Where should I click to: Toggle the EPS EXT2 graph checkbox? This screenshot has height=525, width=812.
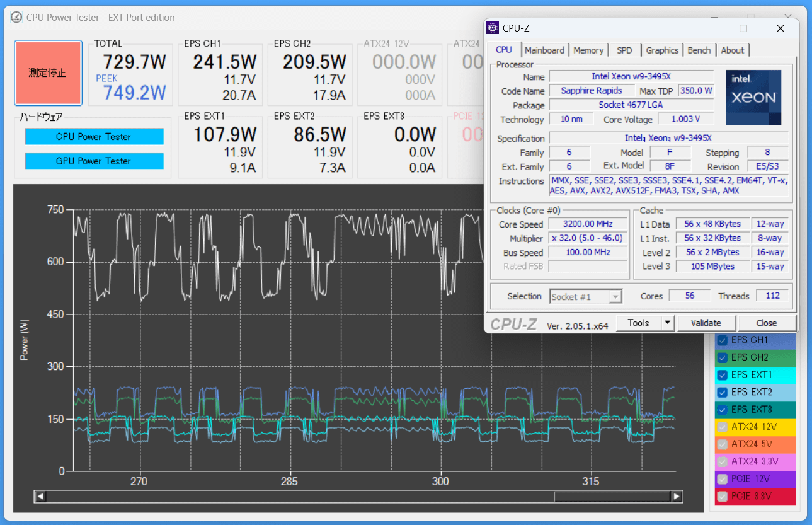click(x=723, y=392)
